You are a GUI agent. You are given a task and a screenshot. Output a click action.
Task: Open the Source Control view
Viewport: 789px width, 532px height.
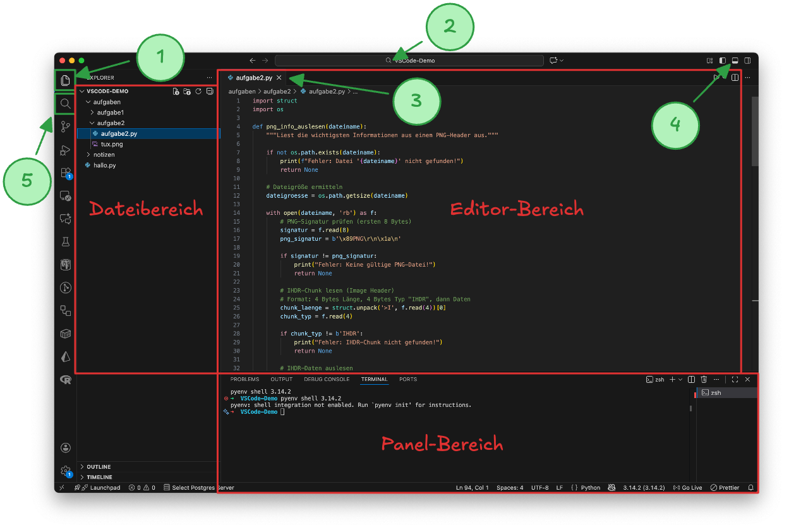[x=65, y=127]
